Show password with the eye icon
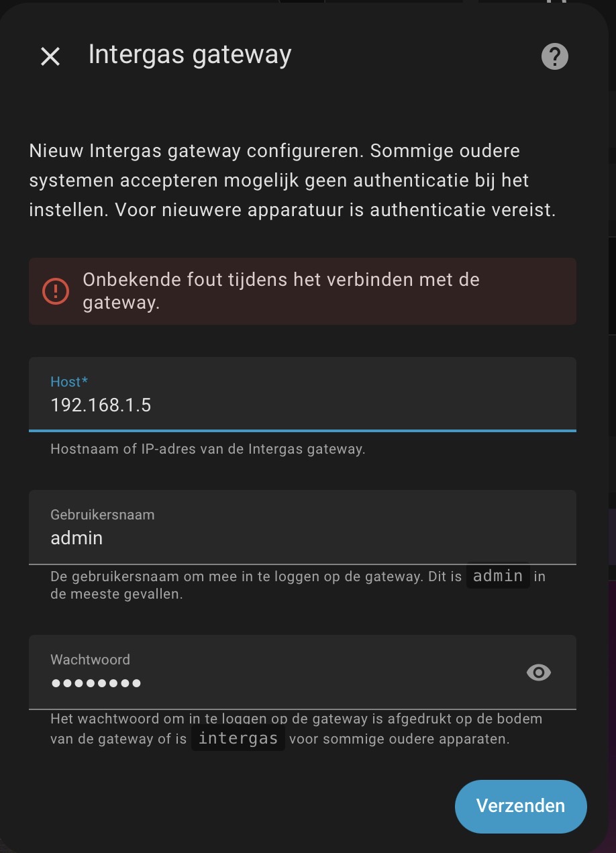Screen dimensions: 616x853 click(x=539, y=672)
